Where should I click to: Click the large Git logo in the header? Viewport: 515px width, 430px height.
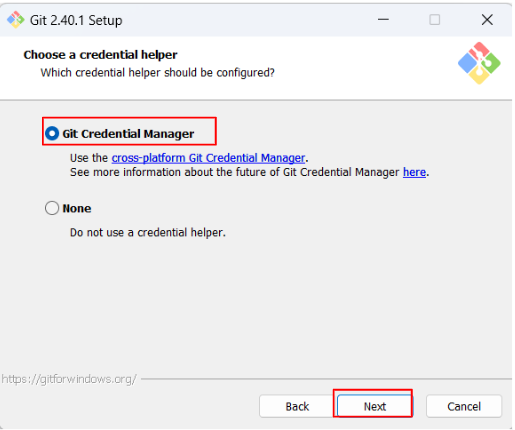coord(479,63)
